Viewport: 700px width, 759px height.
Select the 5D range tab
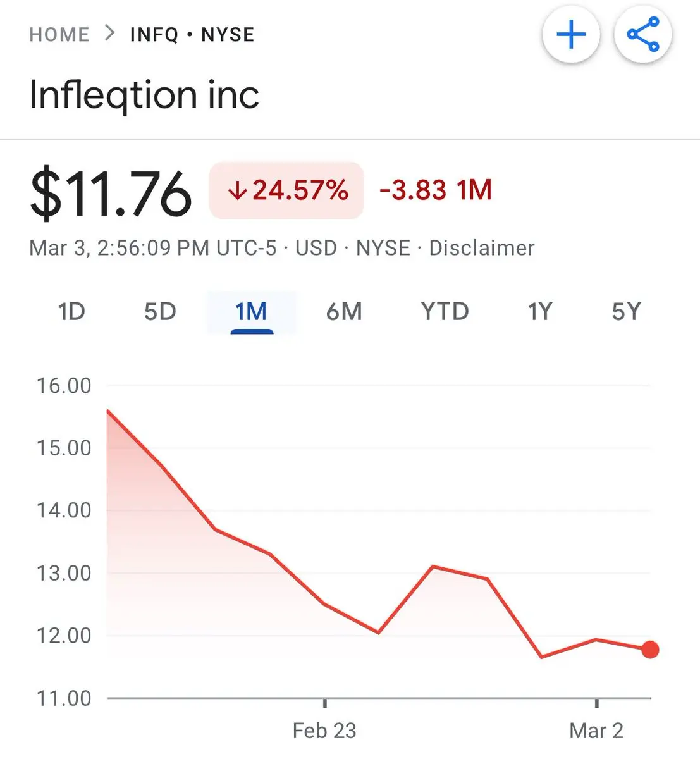(x=160, y=312)
